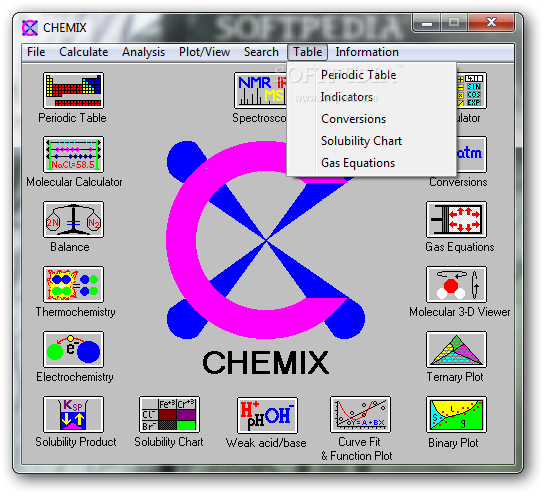Screen dimensions: 544x494
Task: Click the Thermochemistry label text
Action: click(75, 312)
